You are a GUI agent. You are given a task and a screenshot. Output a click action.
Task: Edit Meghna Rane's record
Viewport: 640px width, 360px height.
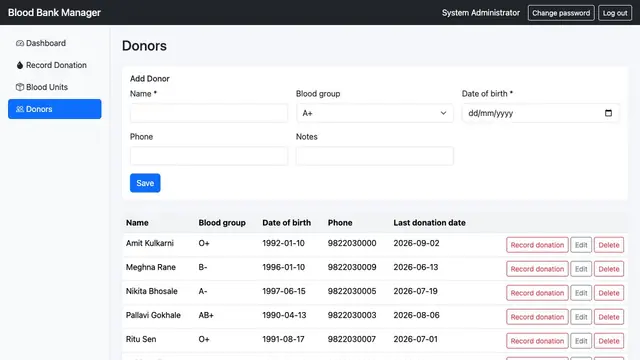(x=581, y=269)
